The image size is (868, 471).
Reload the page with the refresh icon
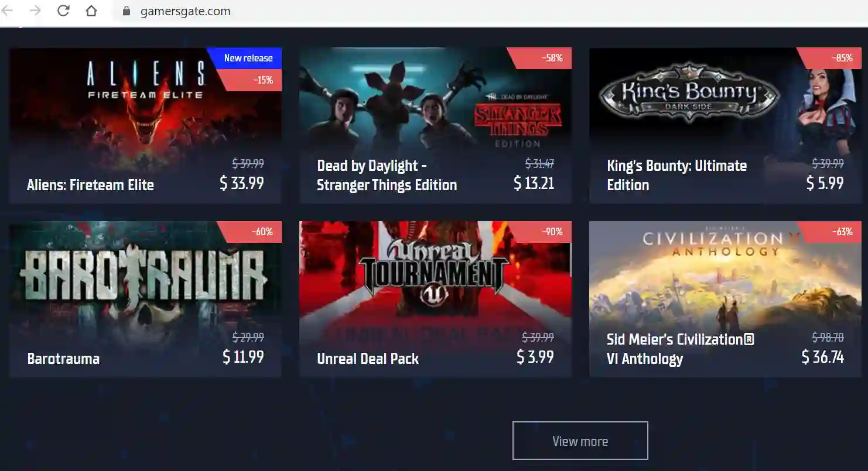click(63, 11)
